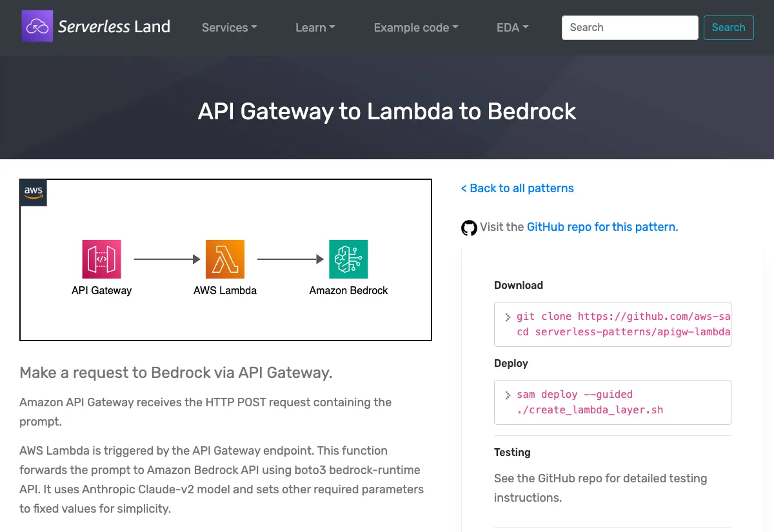Click the prompt arrow beside sam deploy
Screen dimensions: 774x532
[508, 395]
